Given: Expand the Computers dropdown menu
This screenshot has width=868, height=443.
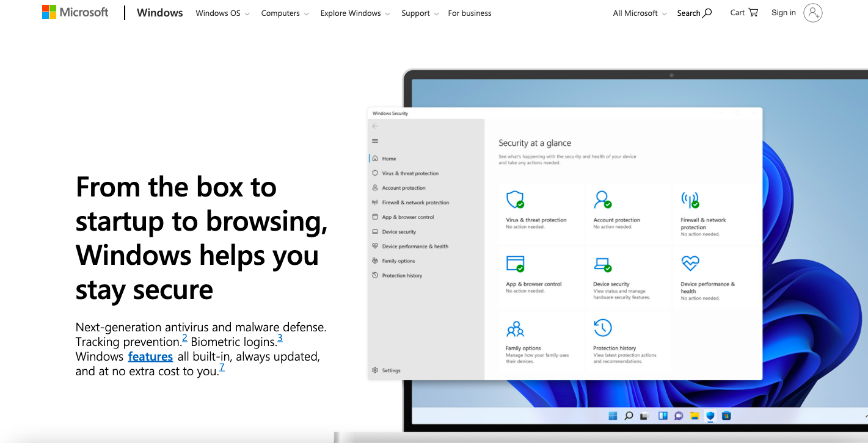Looking at the screenshot, I should (x=285, y=13).
